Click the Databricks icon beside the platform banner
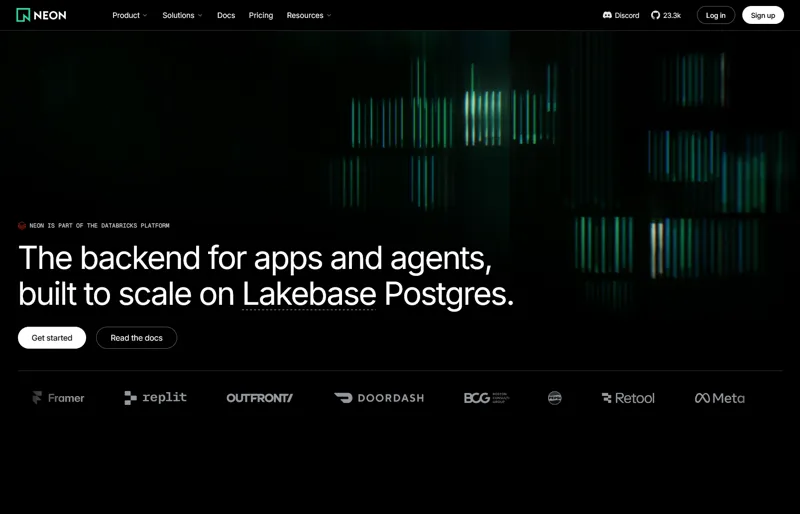The width and height of the screenshot is (800, 514). tap(22, 226)
